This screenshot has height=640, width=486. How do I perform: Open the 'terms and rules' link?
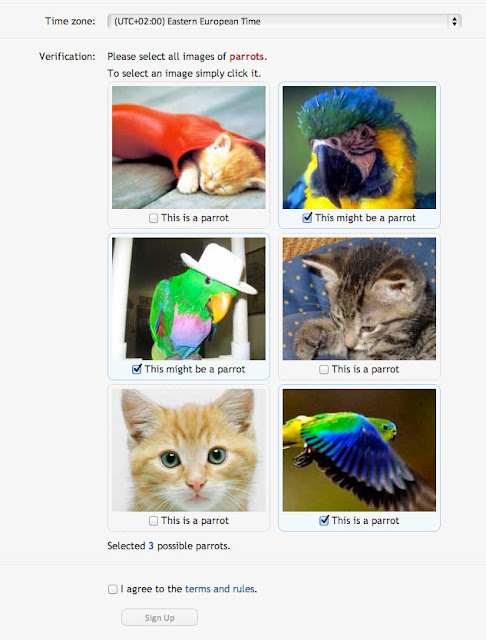pyautogui.click(x=220, y=589)
